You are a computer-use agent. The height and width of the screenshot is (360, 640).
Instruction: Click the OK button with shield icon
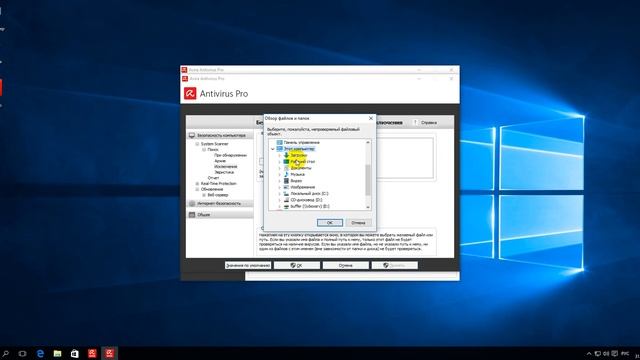coord(297,265)
